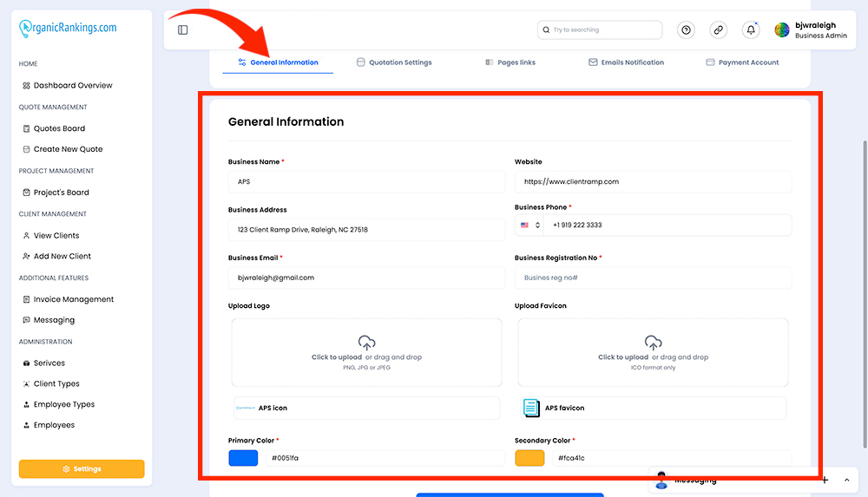The width and height of the screenshot is (868, 497).
Task: Click the plus icon in Messaging widget
Action: point(825,480)
